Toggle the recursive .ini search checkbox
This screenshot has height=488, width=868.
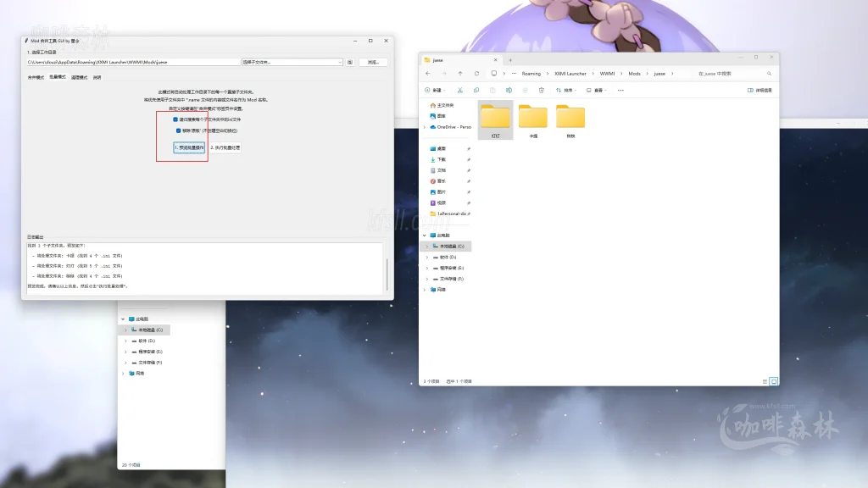[x=175, y=119]
